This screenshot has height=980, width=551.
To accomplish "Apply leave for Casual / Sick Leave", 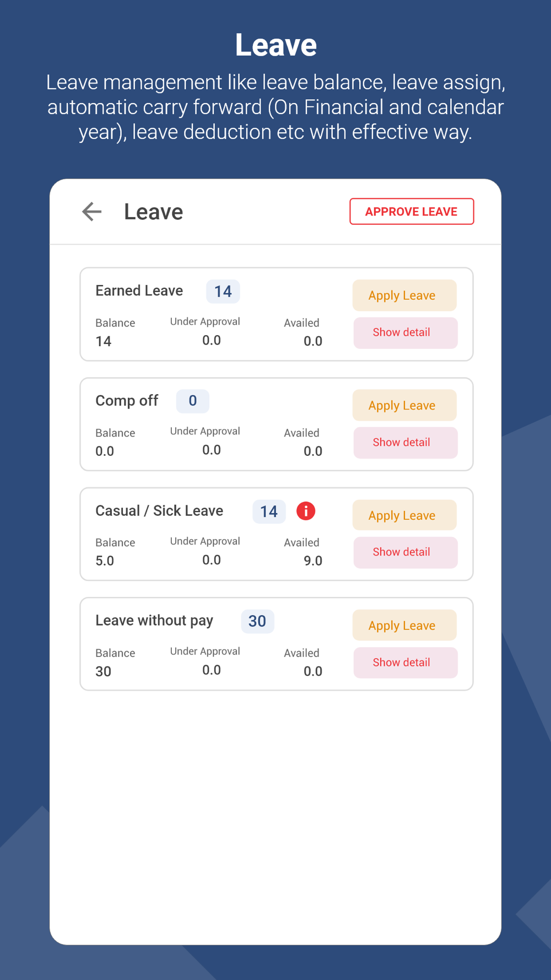I will coord(404,515).
